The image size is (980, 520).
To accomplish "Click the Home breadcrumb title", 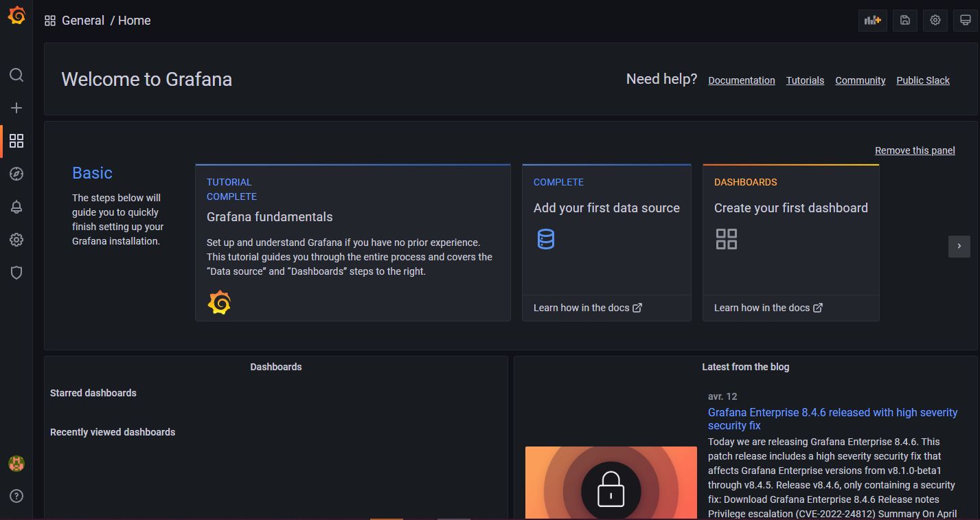I will [135, 21].
